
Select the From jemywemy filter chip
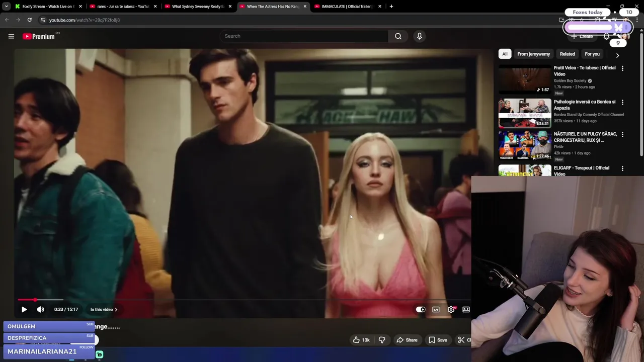(533, 54)
